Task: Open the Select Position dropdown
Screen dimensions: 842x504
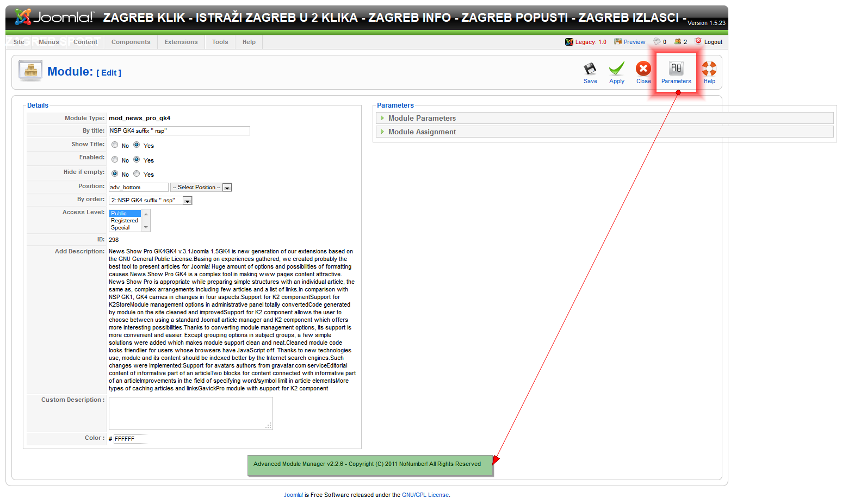Action: coord(201,188)
